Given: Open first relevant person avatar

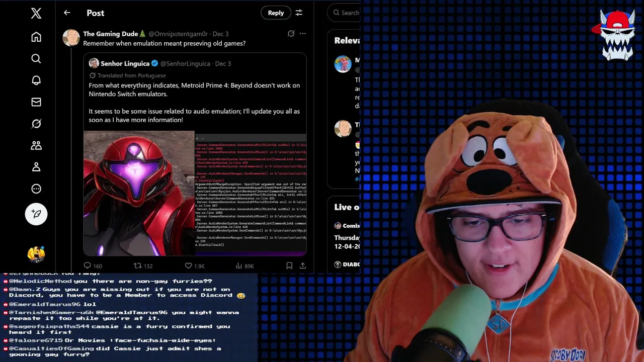Looking at the screenshot, I should (x=343, y=64).
